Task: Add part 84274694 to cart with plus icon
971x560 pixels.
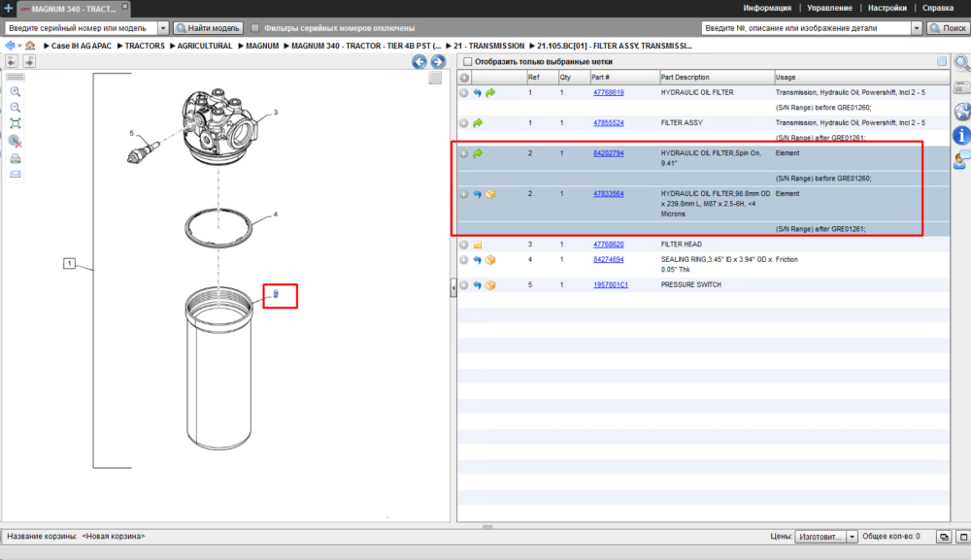Action: click(464, 260)
